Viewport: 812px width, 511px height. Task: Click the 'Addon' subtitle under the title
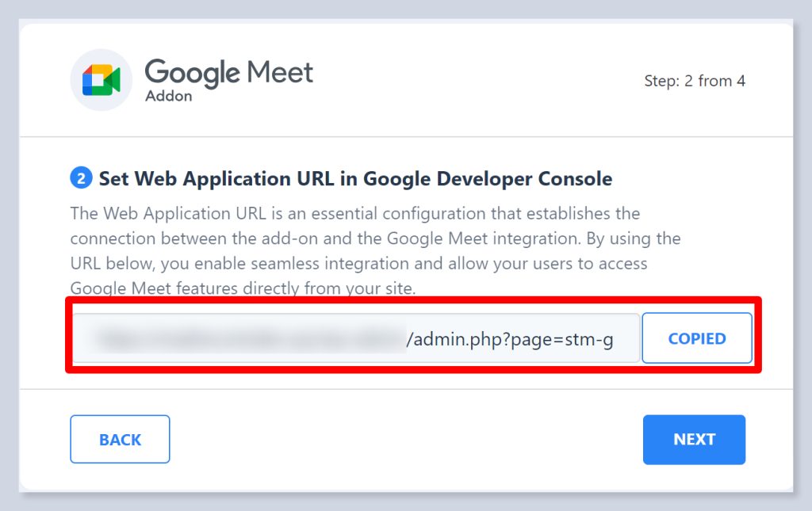168,97
